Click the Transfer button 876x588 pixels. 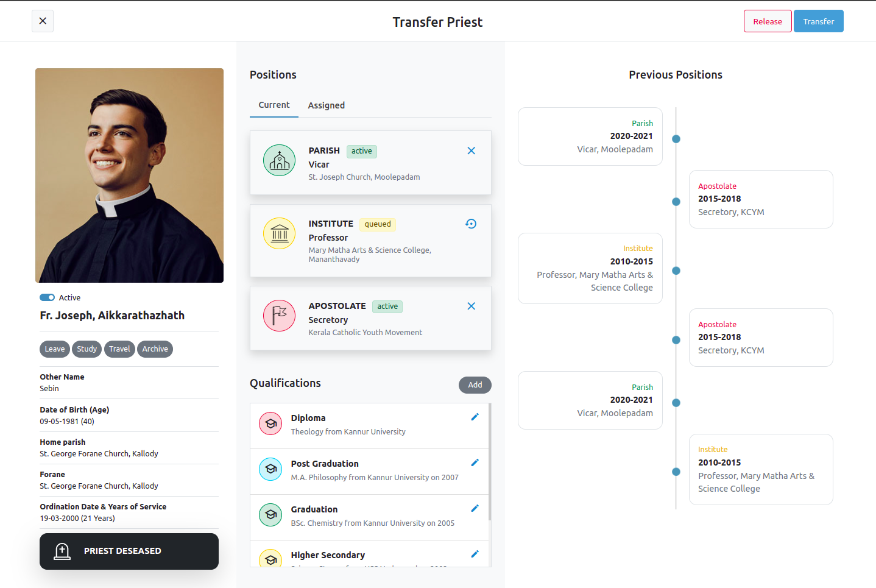click(x=819, y=21)
